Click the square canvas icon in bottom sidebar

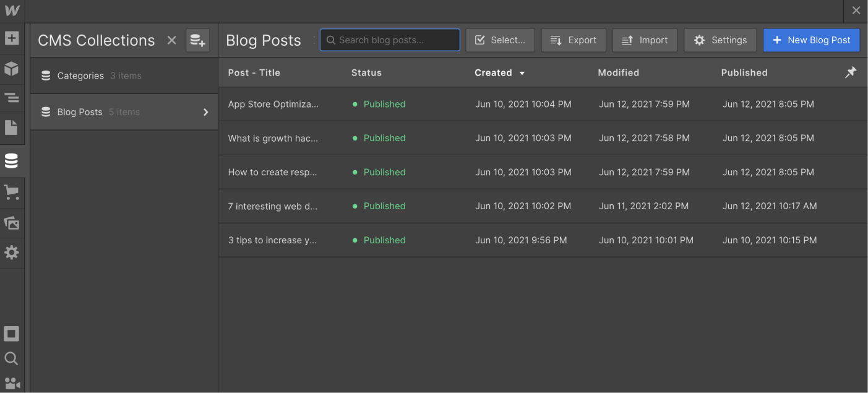[x=12, y=334]
